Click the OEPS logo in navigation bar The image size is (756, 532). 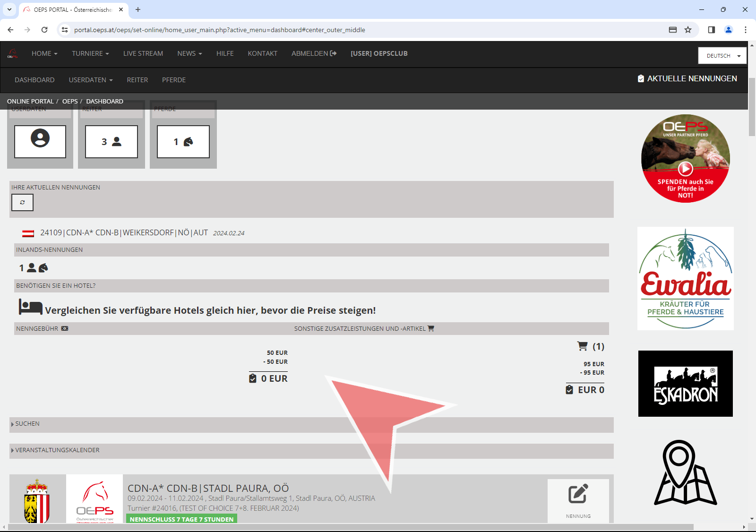[x=13, y=54]
